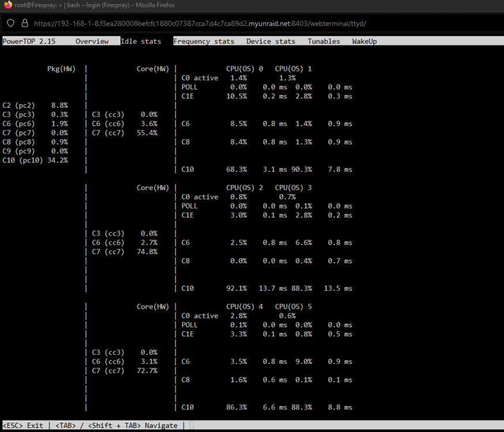Click the shield tracking protection icon
504x432 pixels.
click(x=10, y=23)
